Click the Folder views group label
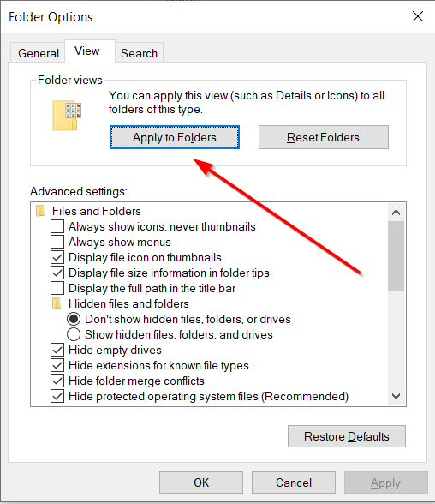This screenshot has height=504, width=435. [69, 80]
